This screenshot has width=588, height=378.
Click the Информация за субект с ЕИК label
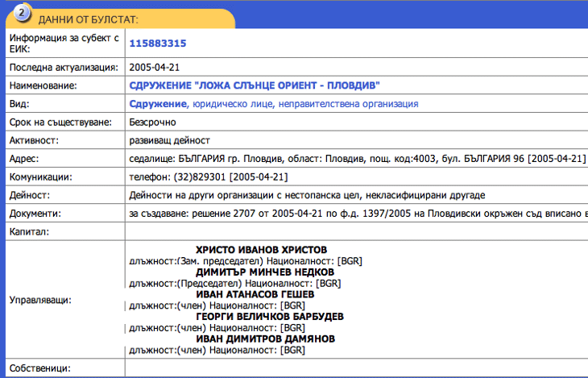click(64, 44)
